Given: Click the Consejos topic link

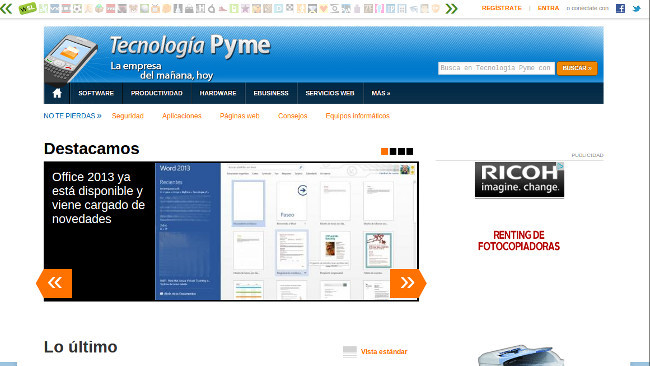Looking at the screenshot, I should (x=293, y=116).
